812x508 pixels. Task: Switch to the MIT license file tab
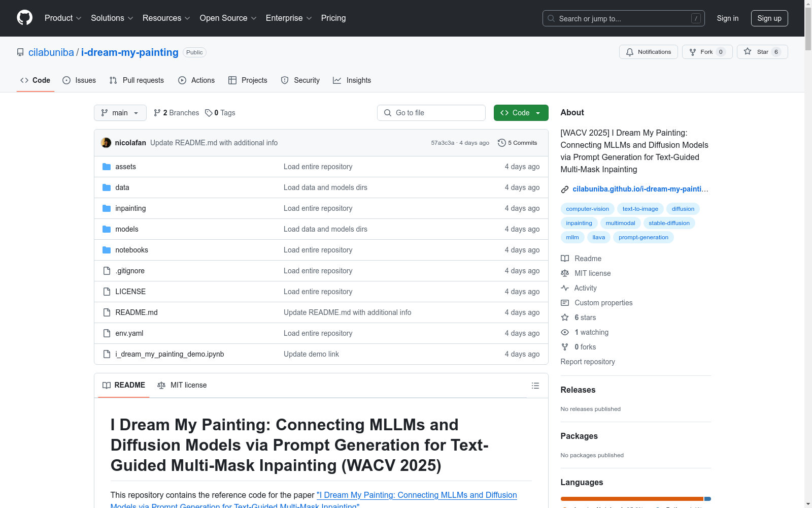[182, 385]
